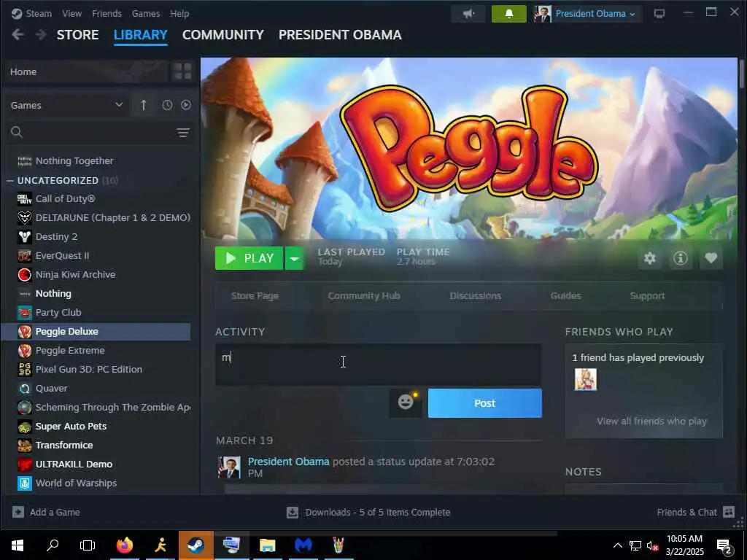This screenshot has height=560, width=747.
Task: Click the green PLAY button
Action: pos(249,258)
